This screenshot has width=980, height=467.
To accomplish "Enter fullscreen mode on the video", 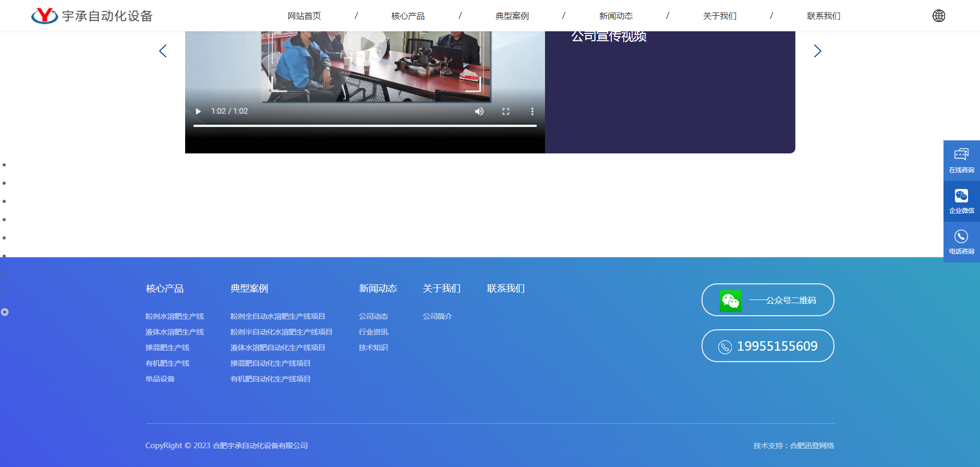I will [x=505, y=112].
